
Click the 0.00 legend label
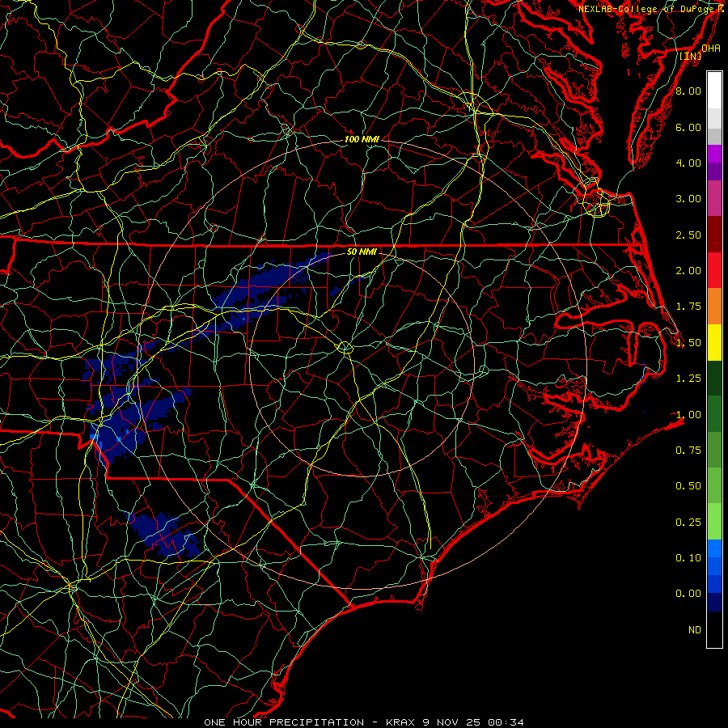pyautogui.click(x=688, y=594)
